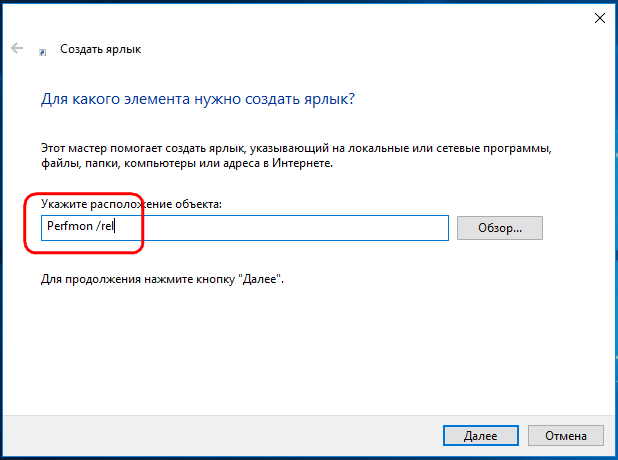
Task: Focus the object location input field
Action: pos(245,228)
